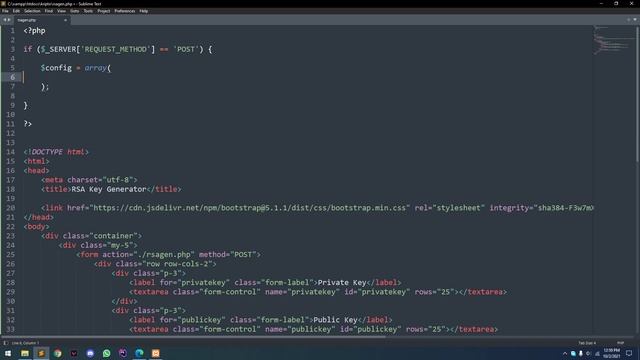640x360 pixels.
Task: Click the horizontal scrollbar of the editor
Action: point(194,337)
